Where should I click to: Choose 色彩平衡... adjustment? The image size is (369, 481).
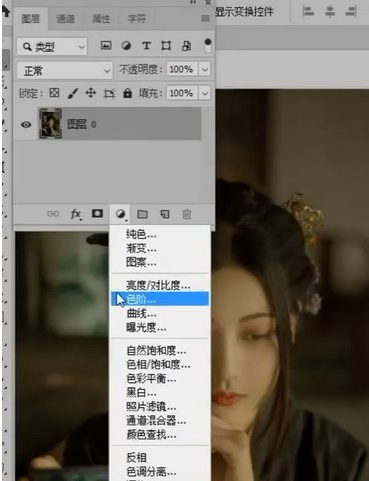(x=160, y=379)
